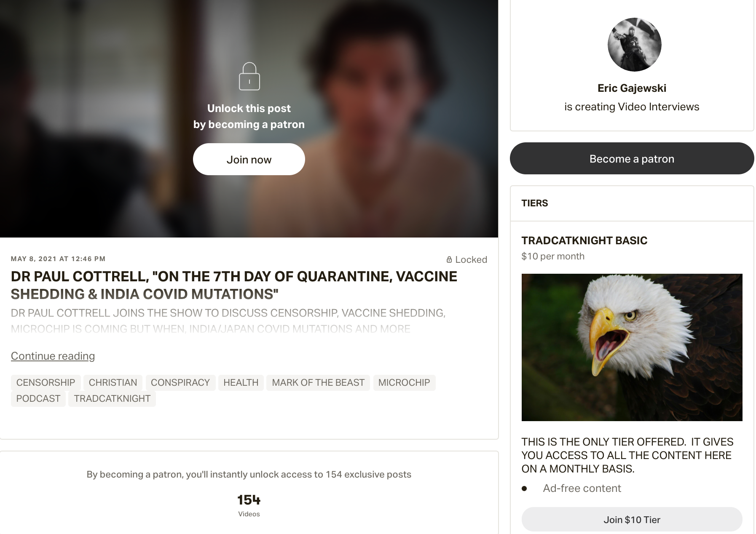Click the small Locked padlock icon
The image size is (756, 534).
(449, 260)
